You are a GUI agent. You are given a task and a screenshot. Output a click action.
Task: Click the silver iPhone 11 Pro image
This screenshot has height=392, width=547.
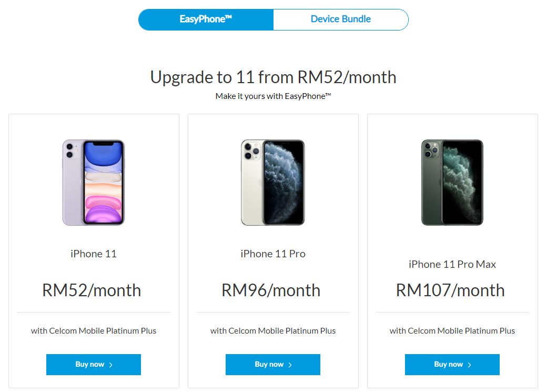(x=273, y=182)
